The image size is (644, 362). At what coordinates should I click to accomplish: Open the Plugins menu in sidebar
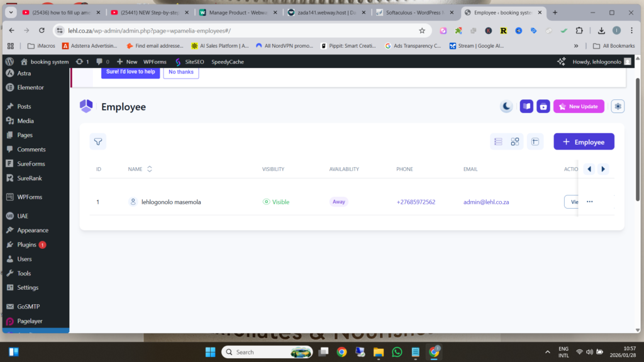click(x=26, y=244)
